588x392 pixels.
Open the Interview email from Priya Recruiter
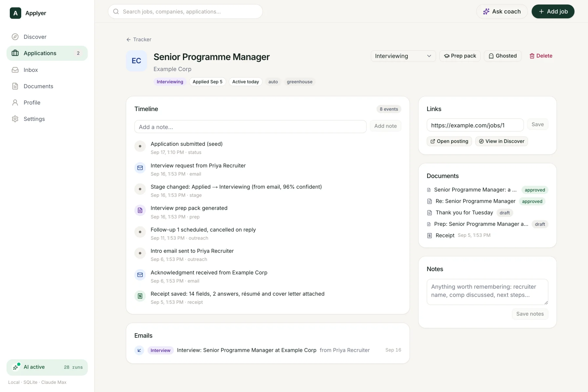(268, 350)
